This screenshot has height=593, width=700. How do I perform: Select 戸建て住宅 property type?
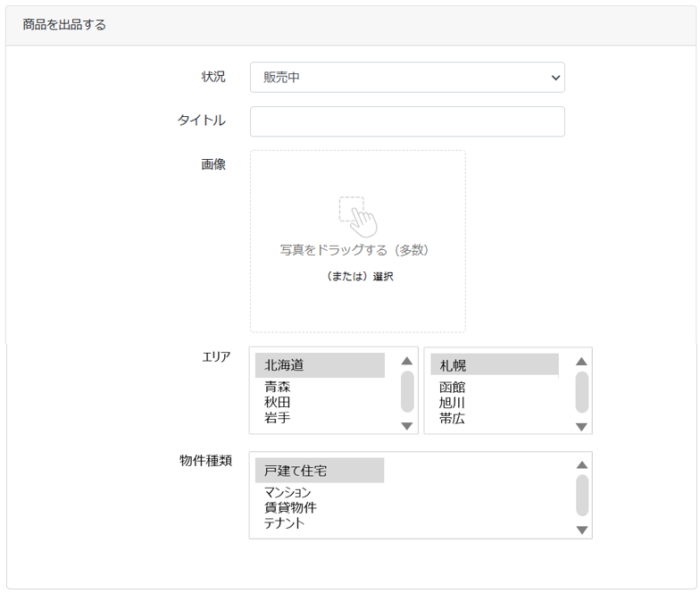pos(320,471)
